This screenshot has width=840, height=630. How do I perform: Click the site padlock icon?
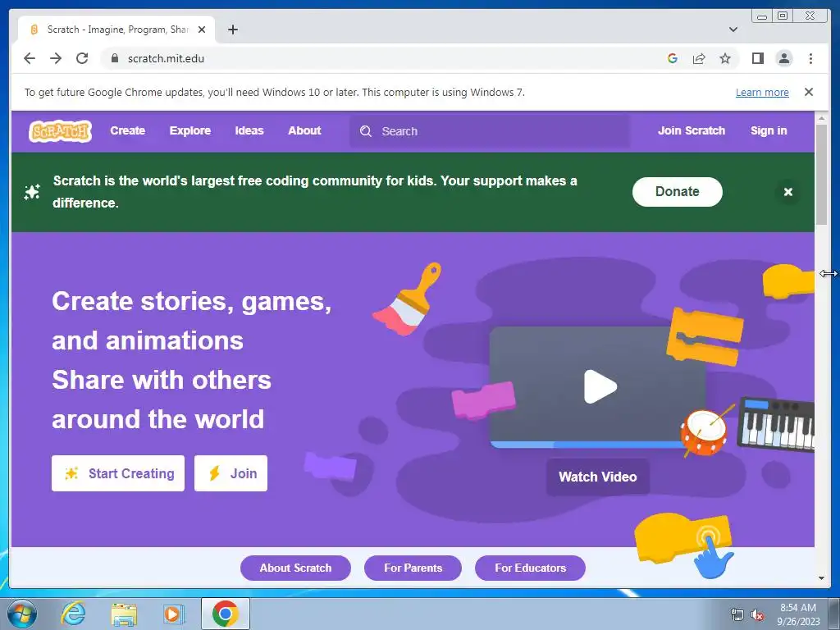[114, 58]
